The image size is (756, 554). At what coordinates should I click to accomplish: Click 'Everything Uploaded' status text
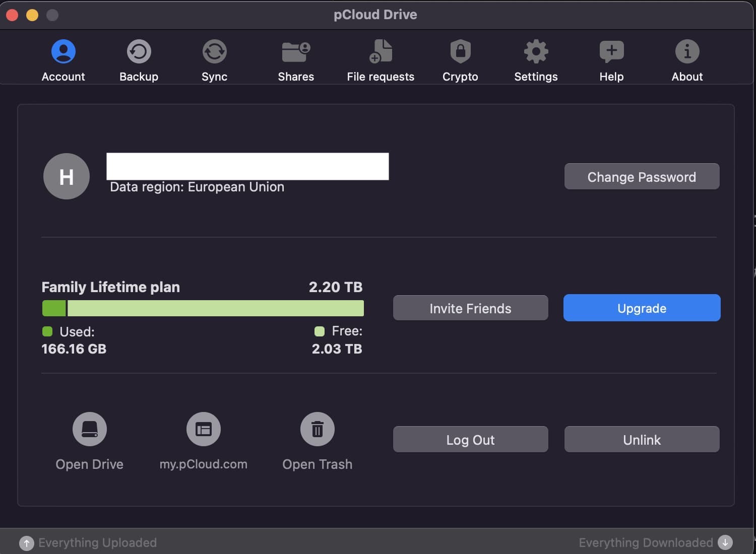tap(98, 543)
